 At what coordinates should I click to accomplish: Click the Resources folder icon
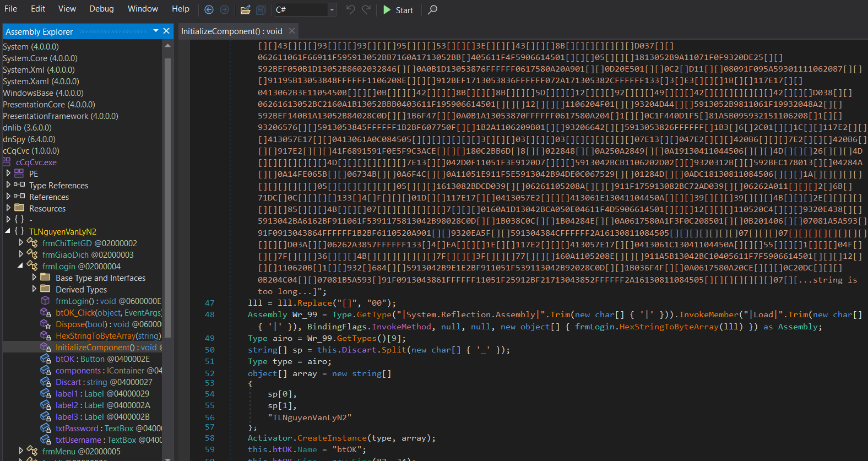point(19,208)
